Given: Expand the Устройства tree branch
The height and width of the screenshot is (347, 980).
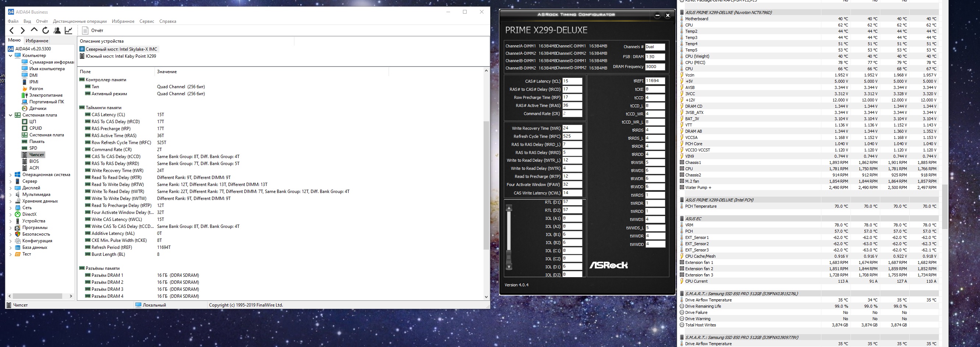Looking at the screenshot, I should pyautogui.click(x=10, y=221).
